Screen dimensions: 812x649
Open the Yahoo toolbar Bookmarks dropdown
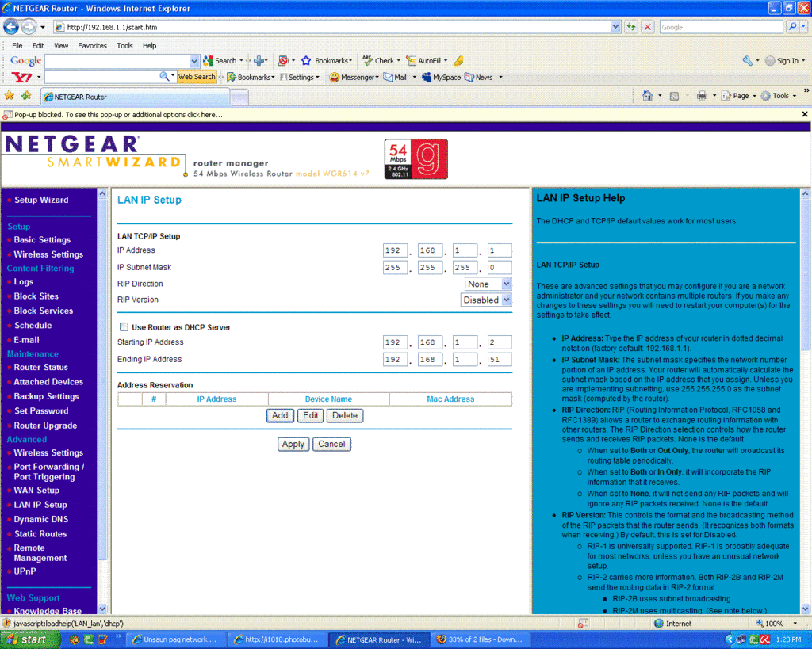point(251,77)
